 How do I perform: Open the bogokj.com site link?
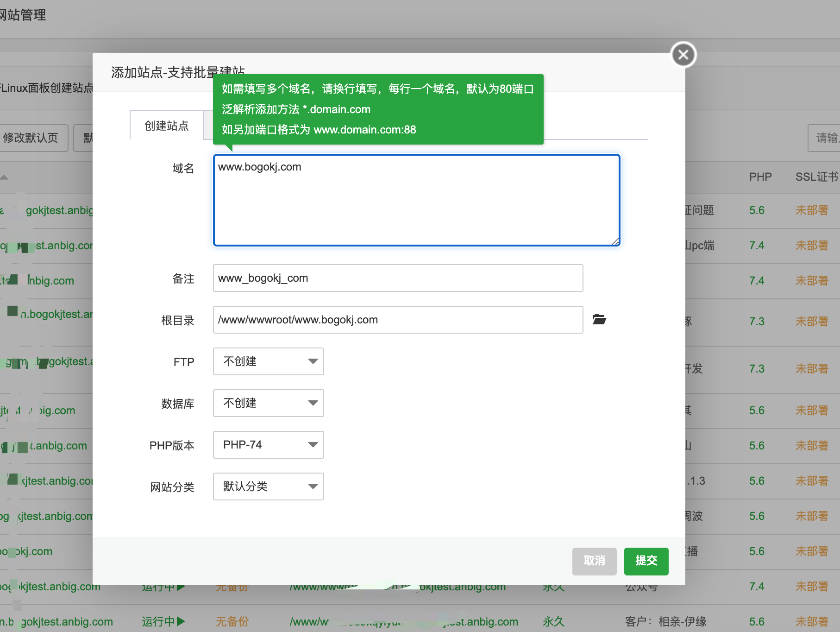tap(25, 551)
